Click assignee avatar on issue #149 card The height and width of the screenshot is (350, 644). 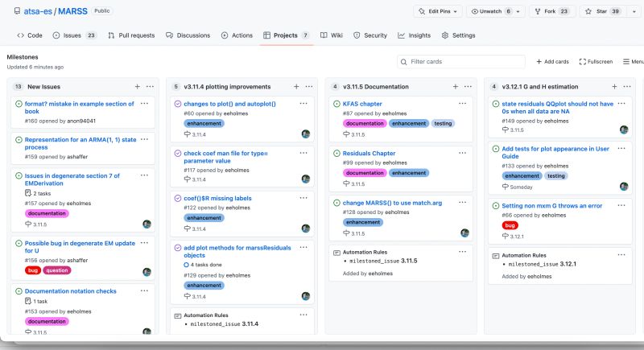coord(624,130)
